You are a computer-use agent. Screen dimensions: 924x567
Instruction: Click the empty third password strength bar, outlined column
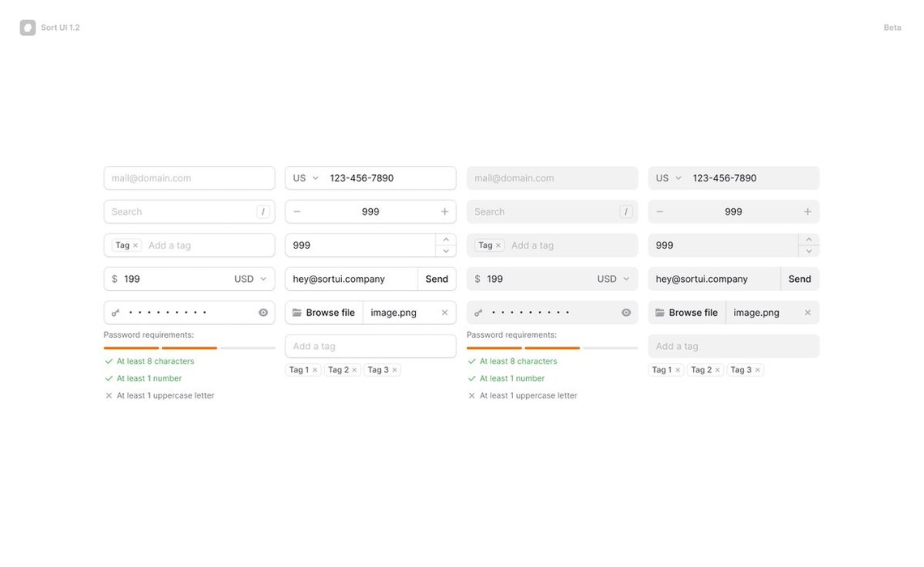coord(247,347)
